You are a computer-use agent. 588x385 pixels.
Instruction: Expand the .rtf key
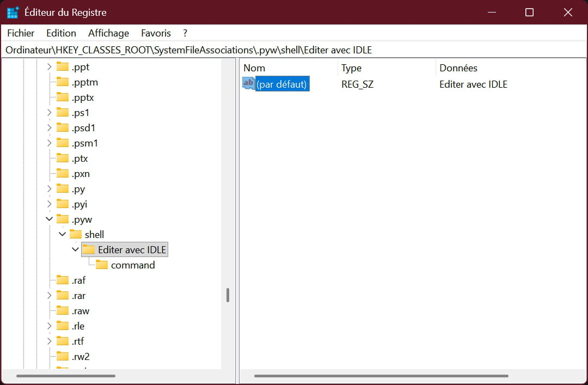coord(49,341)
